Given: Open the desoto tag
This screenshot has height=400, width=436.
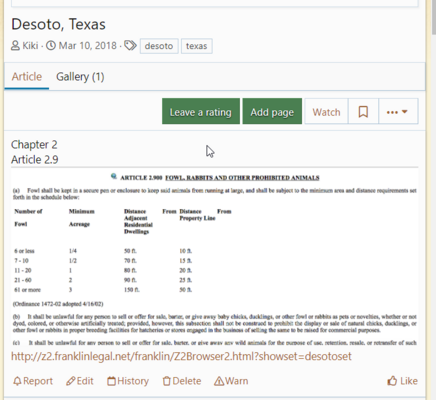Looking at the screenshot, I should 159,46.
